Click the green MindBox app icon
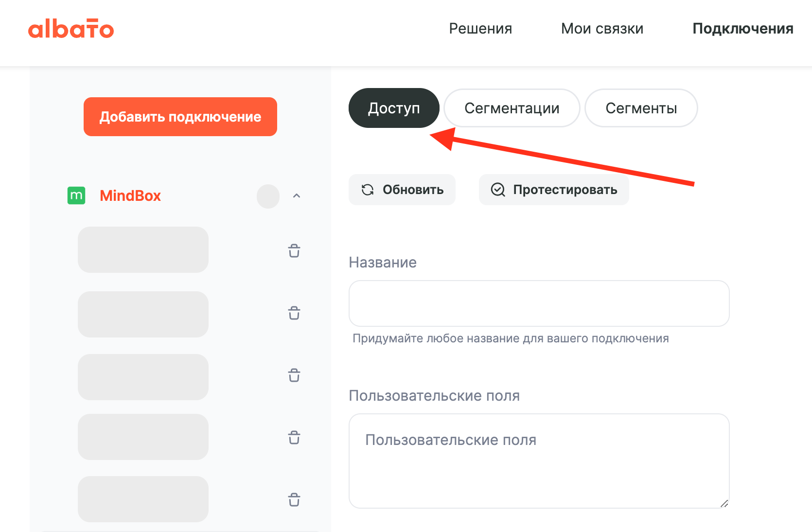Image resolution: width=812 pixels, height=532 pixels. pos(76,195)
